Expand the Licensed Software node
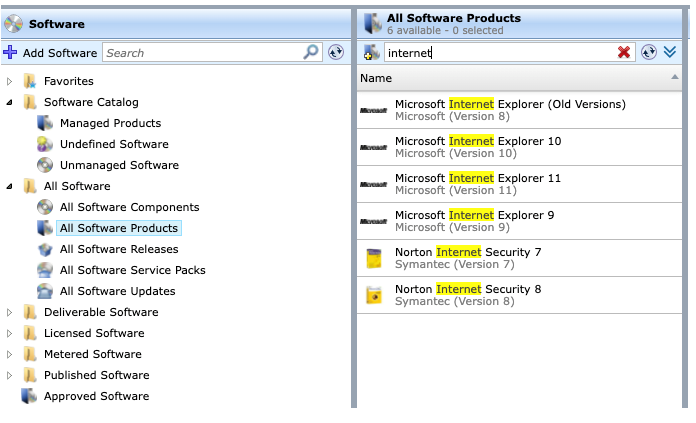Viewport: 696px width, 423px height. pos(9,333)
